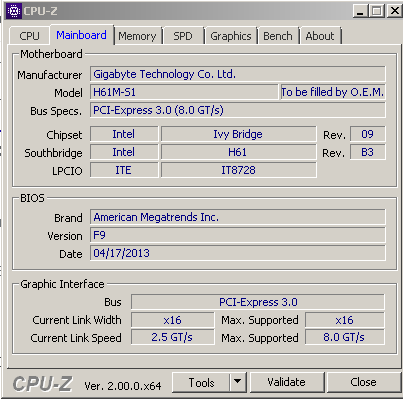
Task: Click the 'Graphic Interface' group title
Action: click(x=62, y=284)
